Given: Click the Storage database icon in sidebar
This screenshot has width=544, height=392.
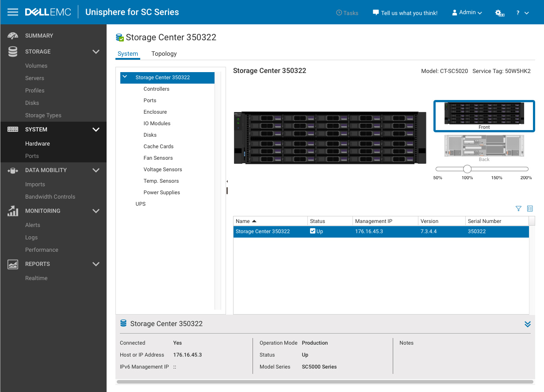Looking at the screenshot, I should pyautogui.click(x=13, y=52).
